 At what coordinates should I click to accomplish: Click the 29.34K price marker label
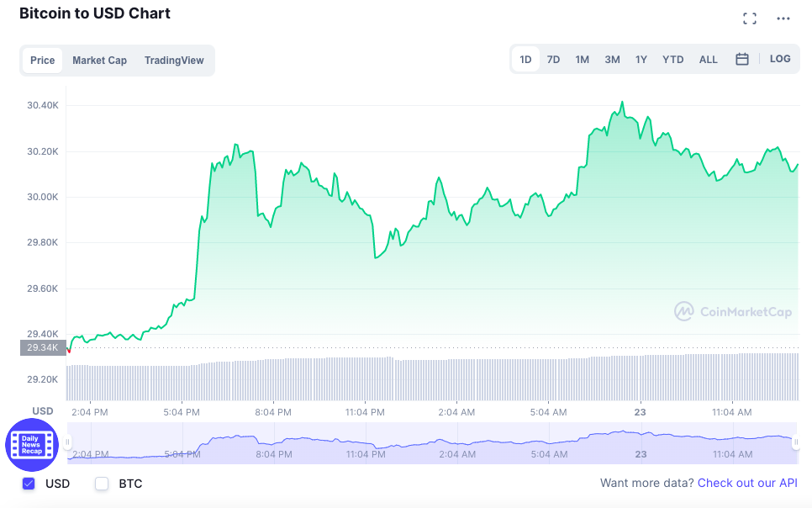point(43,347)
